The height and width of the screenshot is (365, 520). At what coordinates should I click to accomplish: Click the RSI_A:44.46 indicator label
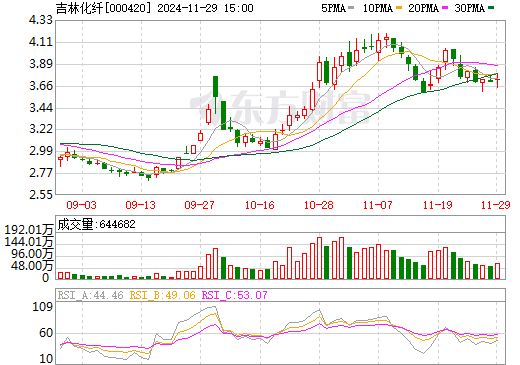pos(90,295)
